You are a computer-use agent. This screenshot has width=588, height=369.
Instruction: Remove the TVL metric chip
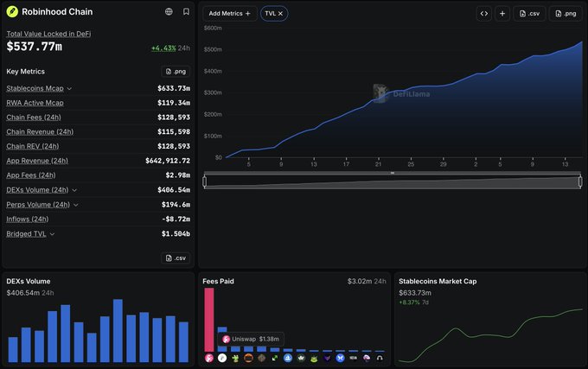(x=280, y=14)
